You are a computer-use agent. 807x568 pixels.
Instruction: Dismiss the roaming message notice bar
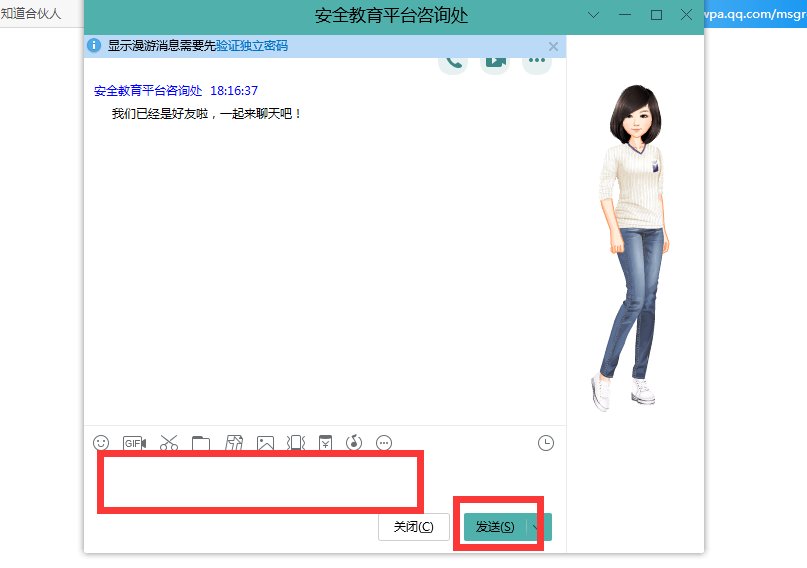[553, 47]
